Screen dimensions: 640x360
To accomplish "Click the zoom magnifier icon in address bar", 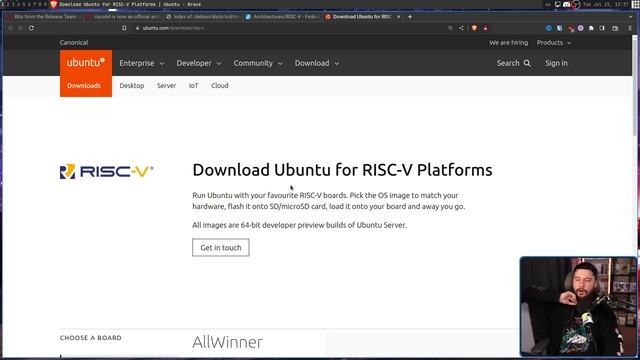I will pos(450,28).
